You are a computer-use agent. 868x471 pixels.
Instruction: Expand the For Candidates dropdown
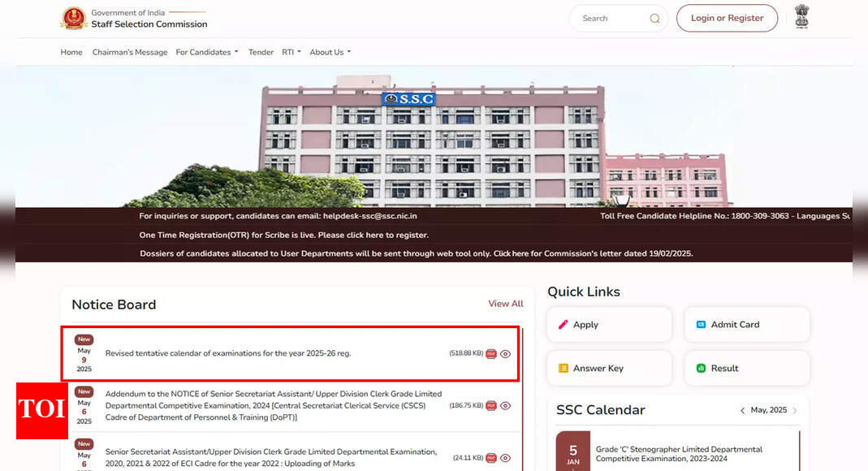point(207,52)
